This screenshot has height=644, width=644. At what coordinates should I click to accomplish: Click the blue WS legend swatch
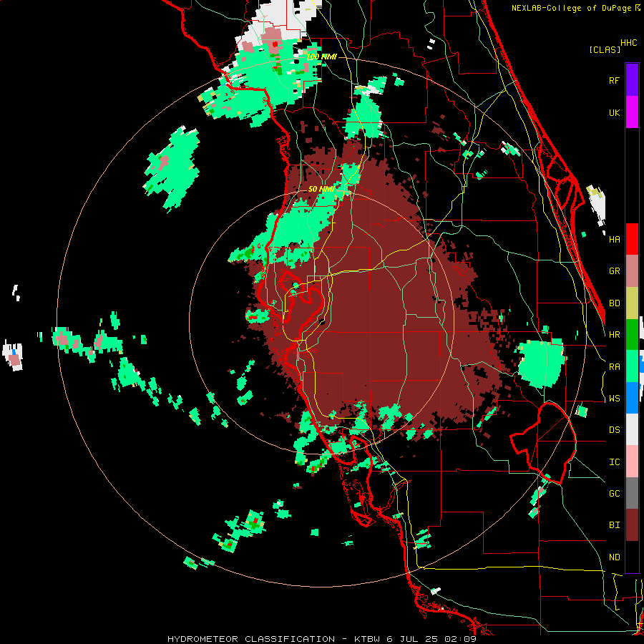632,398
